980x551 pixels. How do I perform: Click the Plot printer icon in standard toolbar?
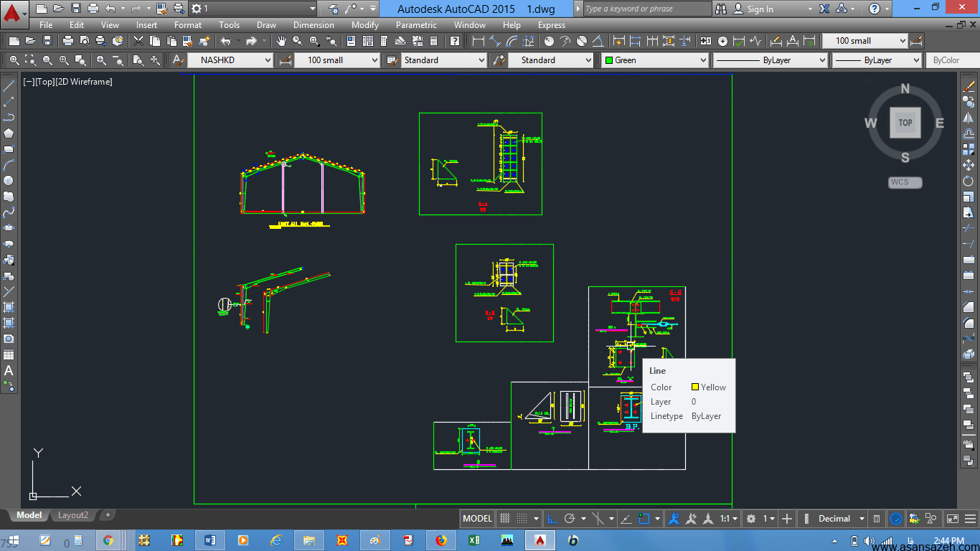[68, 41]
